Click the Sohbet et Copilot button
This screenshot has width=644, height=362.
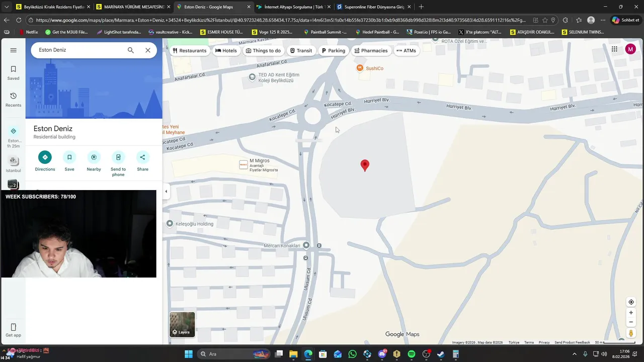(626, 20)
